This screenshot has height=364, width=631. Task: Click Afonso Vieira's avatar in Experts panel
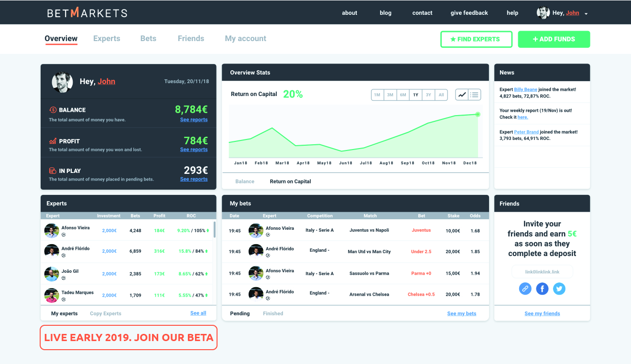tap(52, 231)
